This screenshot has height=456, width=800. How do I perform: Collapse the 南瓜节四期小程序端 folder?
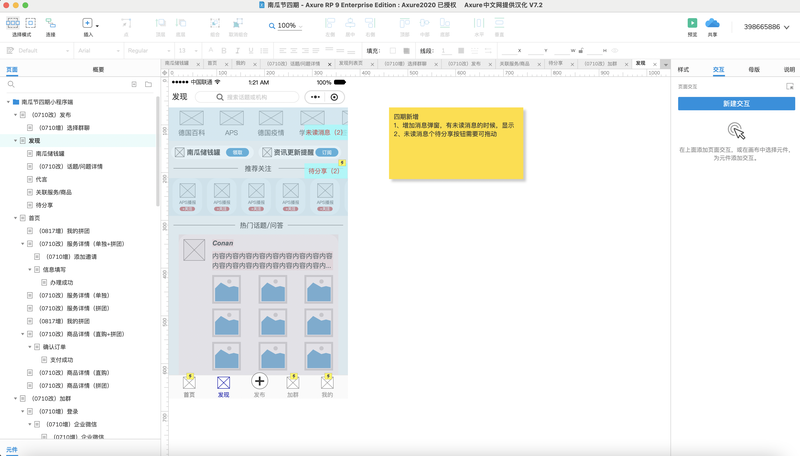tap(8, 102)
